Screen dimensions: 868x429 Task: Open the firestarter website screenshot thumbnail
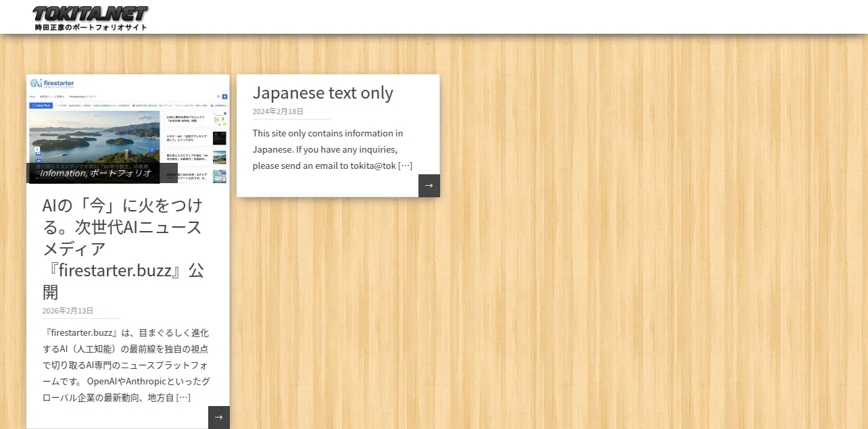(128, 129)
